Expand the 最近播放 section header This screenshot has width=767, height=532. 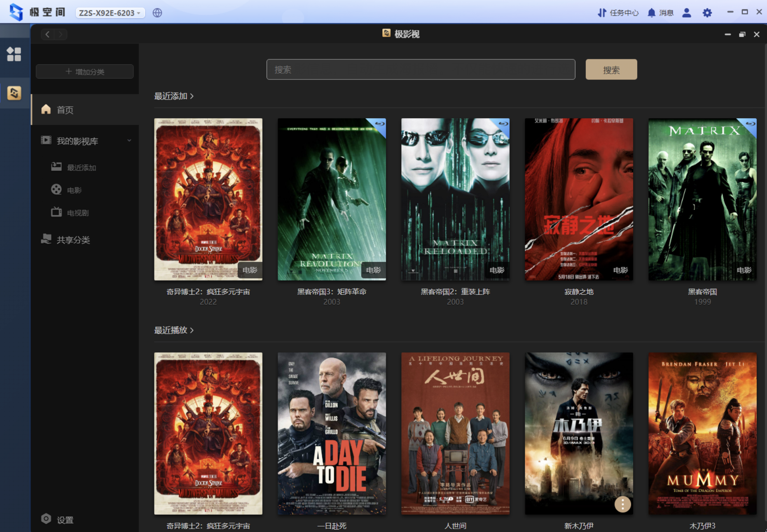pyautogui.click(x=173, y=330)
